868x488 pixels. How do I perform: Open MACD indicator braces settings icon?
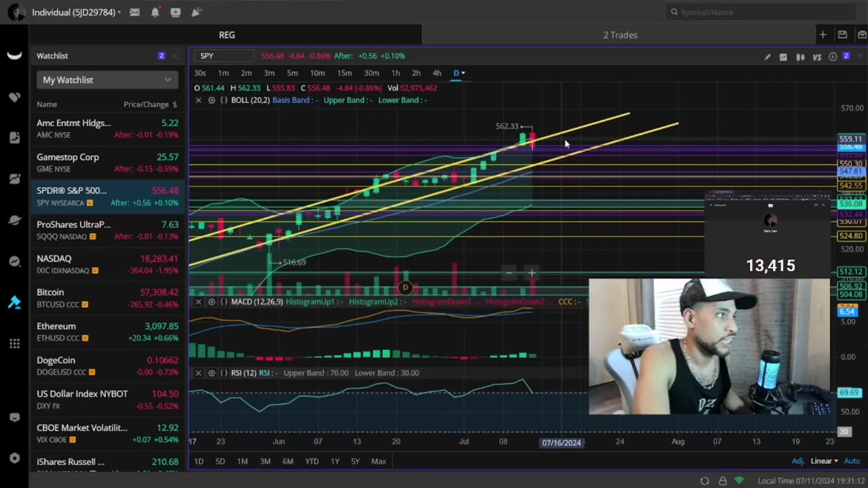224,302
